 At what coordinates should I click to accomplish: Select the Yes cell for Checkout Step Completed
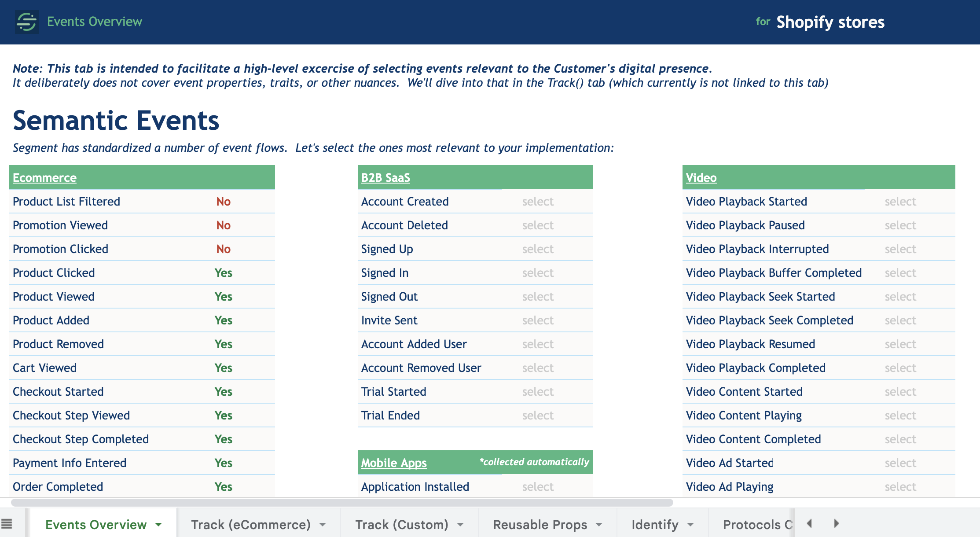[x=224, y=439]
